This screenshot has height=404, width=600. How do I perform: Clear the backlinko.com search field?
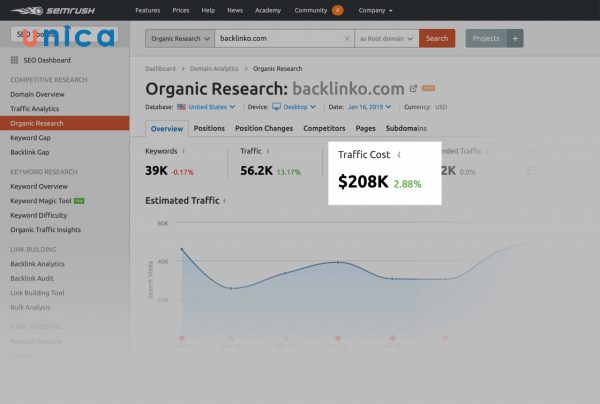point(347,39)
